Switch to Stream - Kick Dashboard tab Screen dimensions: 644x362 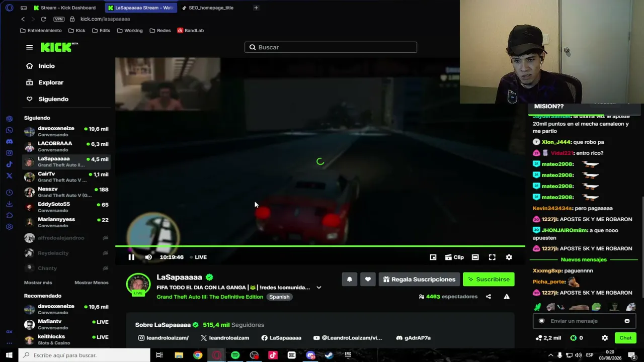64,8
